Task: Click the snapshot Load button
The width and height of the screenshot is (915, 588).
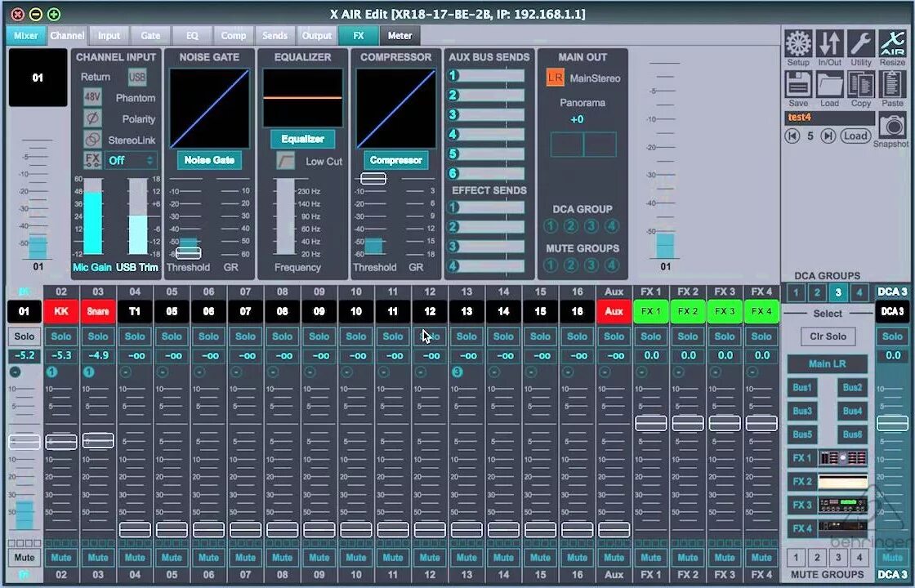Action: tap(855, 136)
